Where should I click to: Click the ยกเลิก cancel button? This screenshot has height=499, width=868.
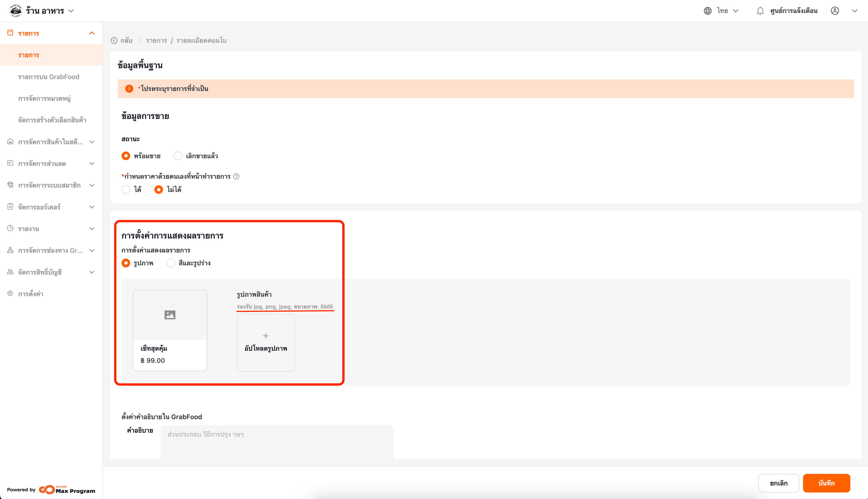(779, 483)
